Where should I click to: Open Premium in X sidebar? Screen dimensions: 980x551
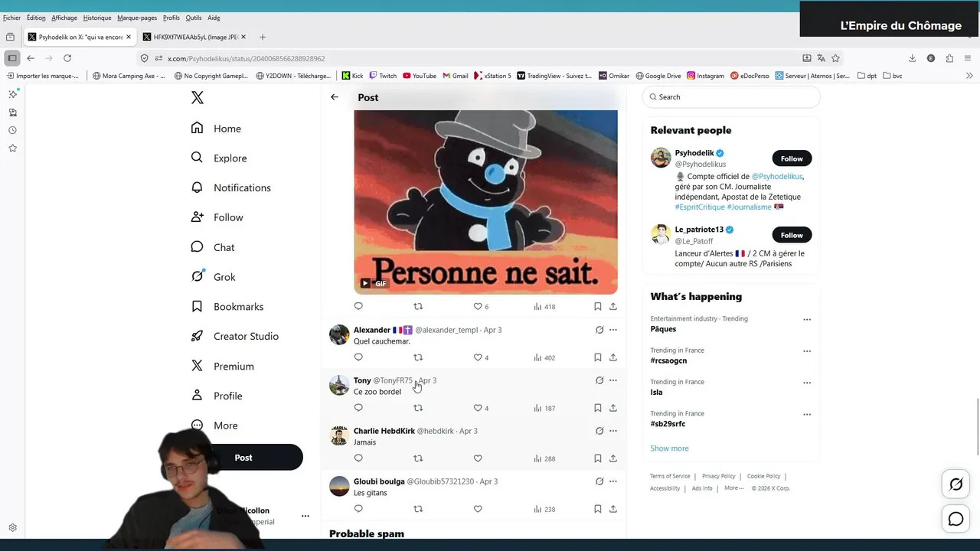pos(223,366)
